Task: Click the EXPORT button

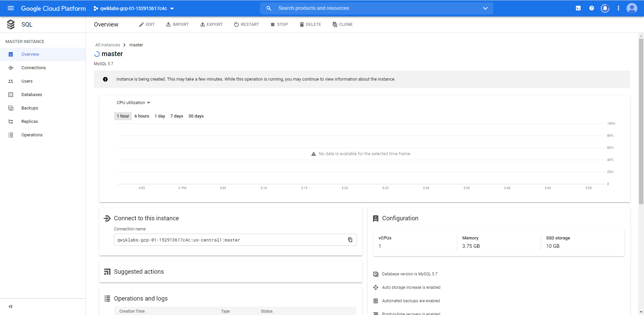Action: point(212,25)
